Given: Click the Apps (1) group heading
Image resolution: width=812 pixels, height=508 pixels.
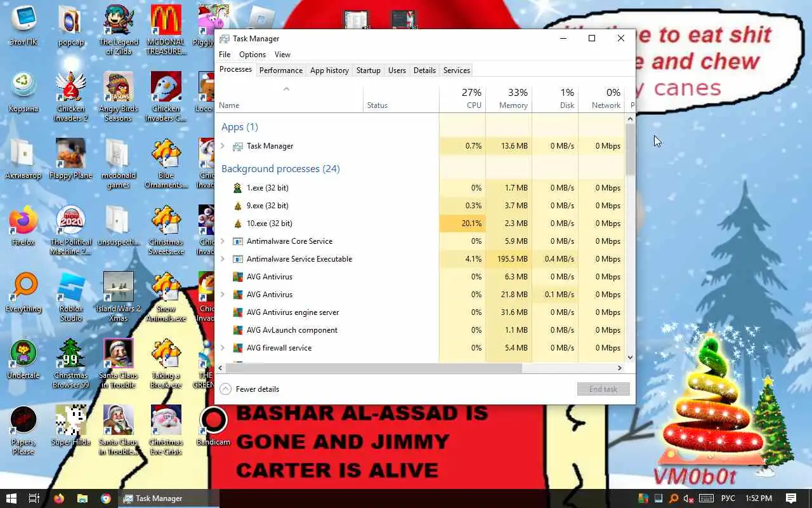Looking at the screenshot, I should coord(240,127).
